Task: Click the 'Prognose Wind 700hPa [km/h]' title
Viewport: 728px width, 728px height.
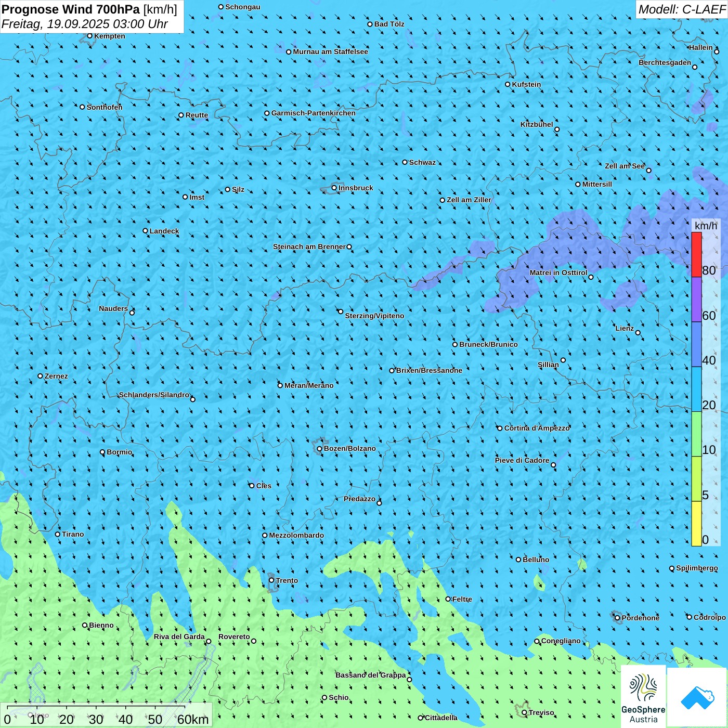Action: pyautogui.click(x=89, y=9)
